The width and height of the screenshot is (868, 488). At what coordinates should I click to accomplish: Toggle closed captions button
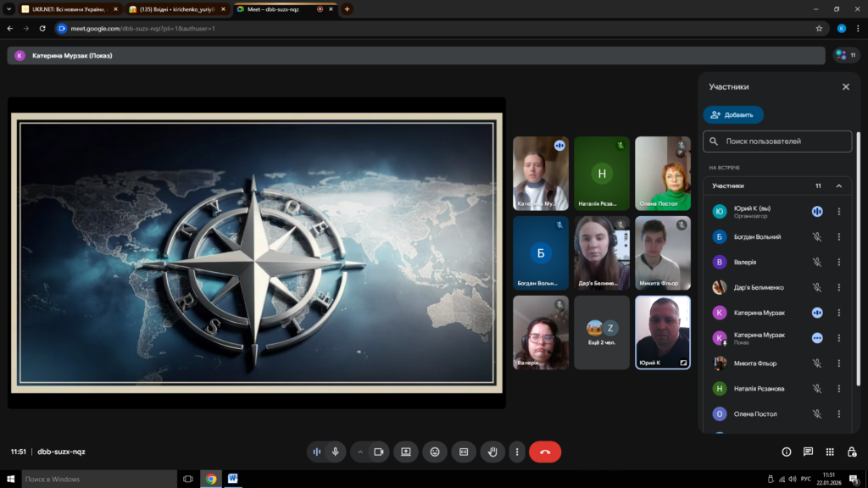464,452
